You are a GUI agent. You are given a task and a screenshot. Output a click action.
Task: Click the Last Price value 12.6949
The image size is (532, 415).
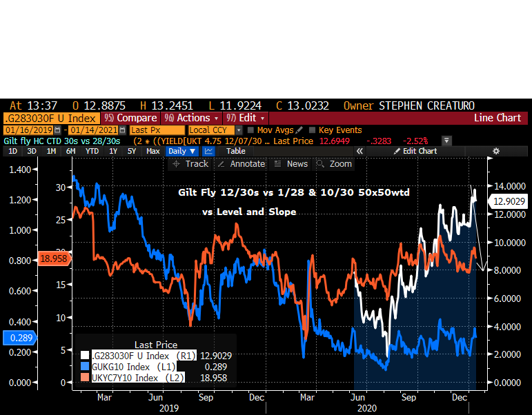tap(334, 141)
